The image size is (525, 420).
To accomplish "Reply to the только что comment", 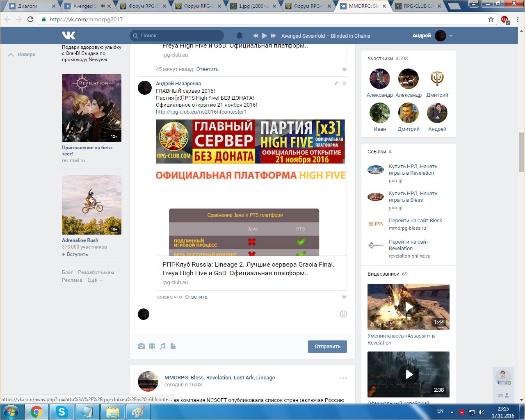I will pos(196,297).
